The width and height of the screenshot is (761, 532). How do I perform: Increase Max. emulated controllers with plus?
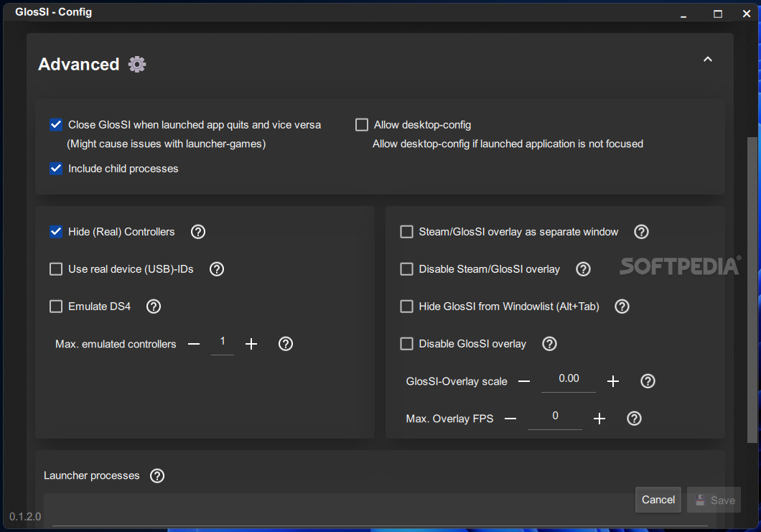click(251, 344)
